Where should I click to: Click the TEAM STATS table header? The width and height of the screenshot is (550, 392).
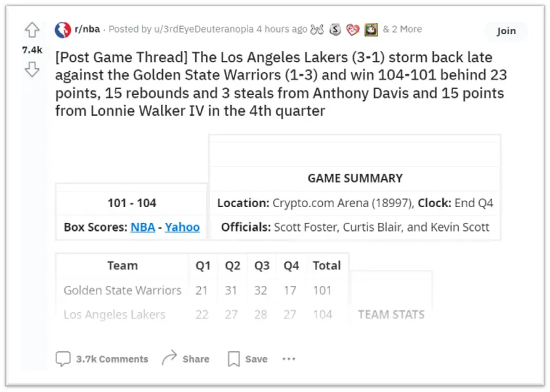coord(391,315)
